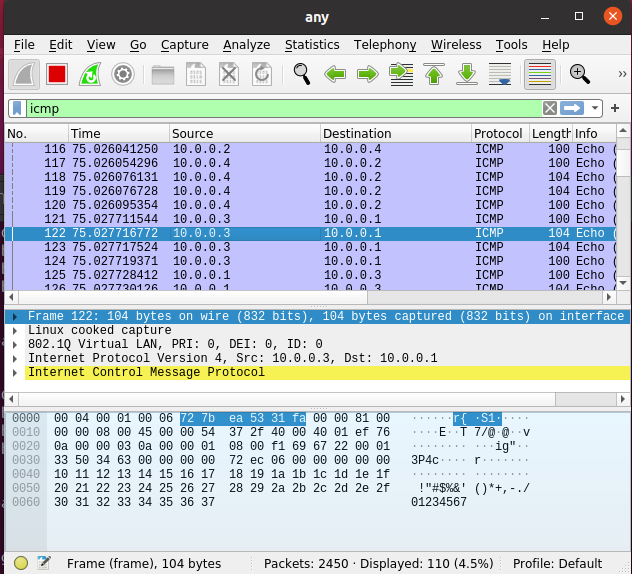The width and height of the screenshot is (632, 574).
Task: Open the Analyze menu
Action: point(246,45)
